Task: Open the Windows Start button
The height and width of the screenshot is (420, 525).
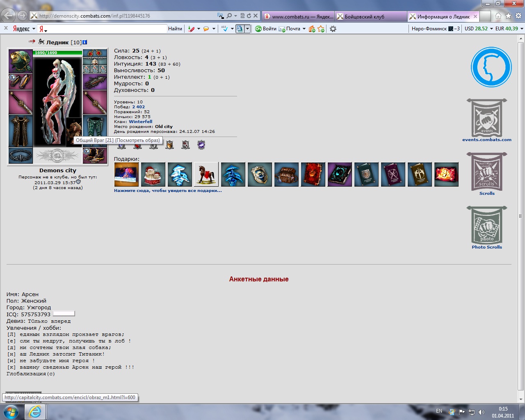Action: (x=11, y=411)
